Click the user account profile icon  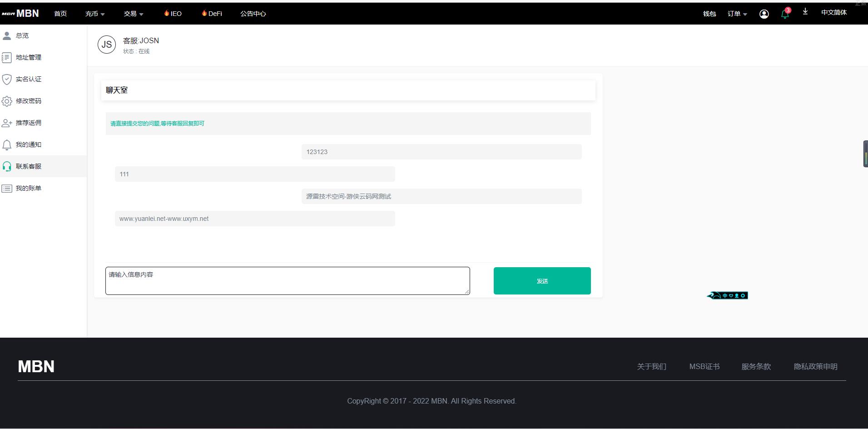764,14
